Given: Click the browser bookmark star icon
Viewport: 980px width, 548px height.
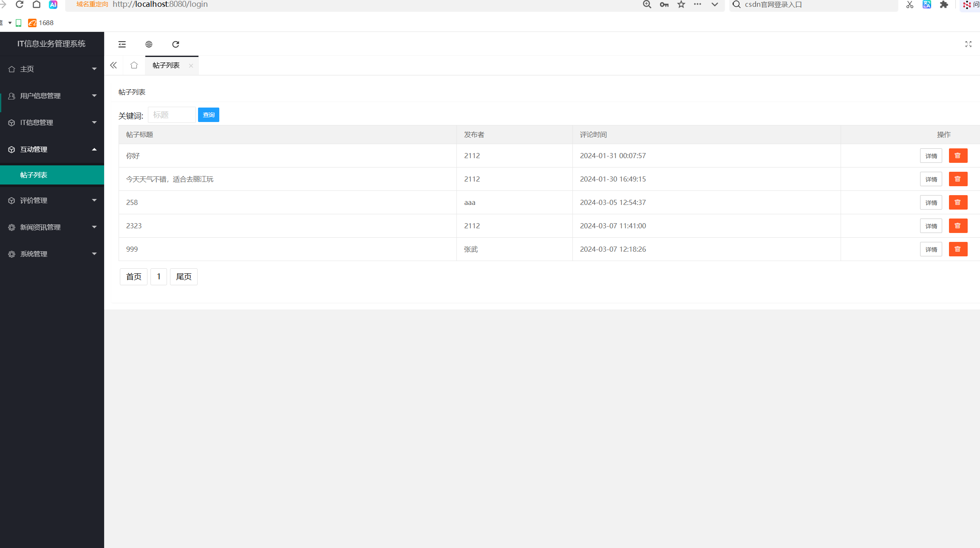Looking at the screenshot, I should [681, 5].
